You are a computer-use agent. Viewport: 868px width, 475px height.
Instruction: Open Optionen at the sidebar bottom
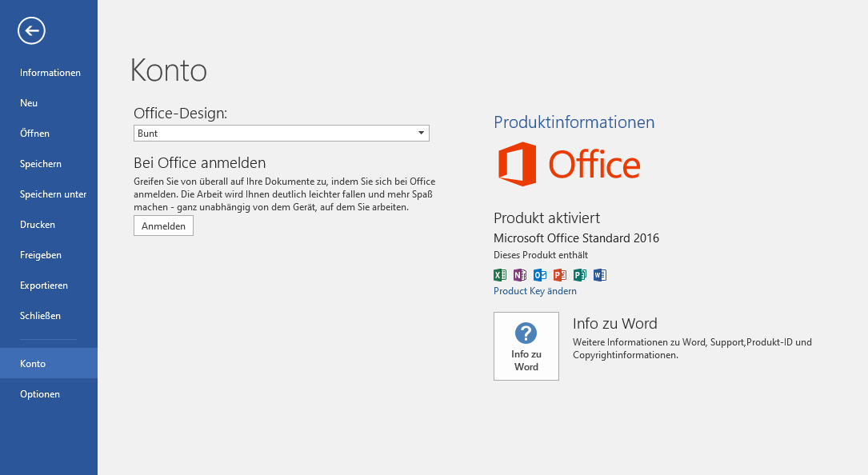point(40,394)
